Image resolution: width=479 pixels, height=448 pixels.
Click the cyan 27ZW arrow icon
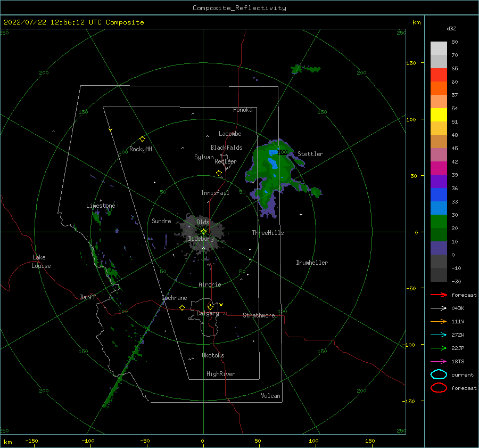tap(439, 335)
